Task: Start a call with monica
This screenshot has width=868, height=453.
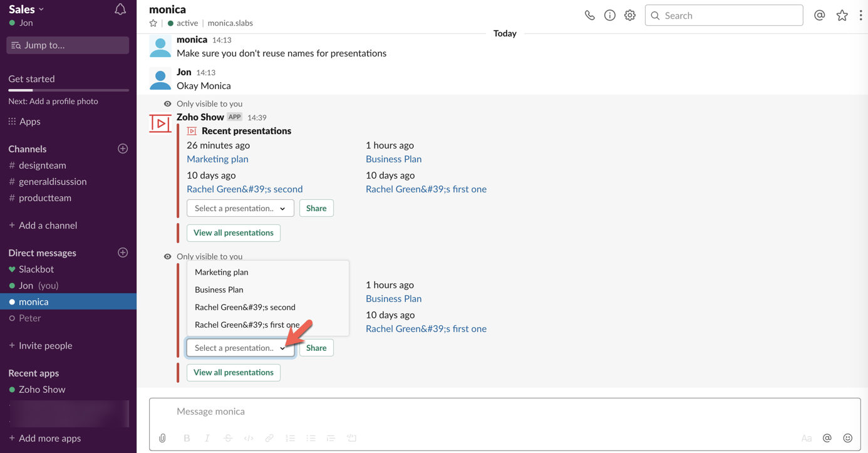Action: (x=589, y=16)
